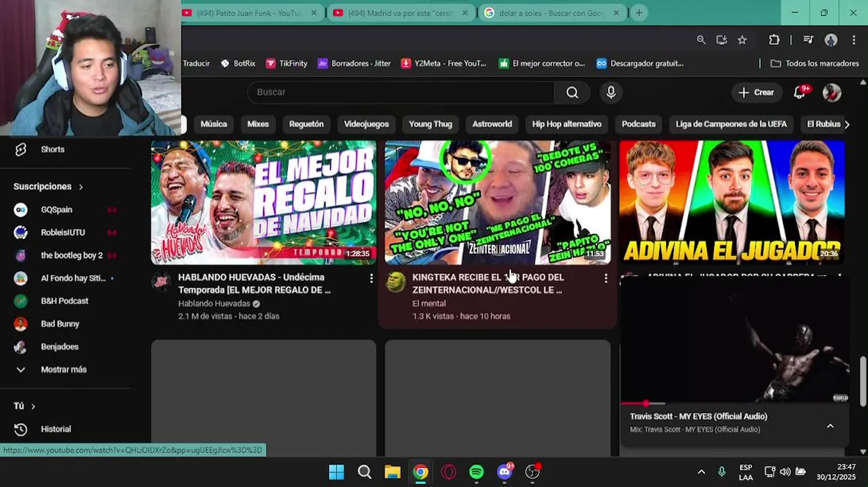
Task: Open YouTube notifications bell
Action: click(x=800, y=92)
